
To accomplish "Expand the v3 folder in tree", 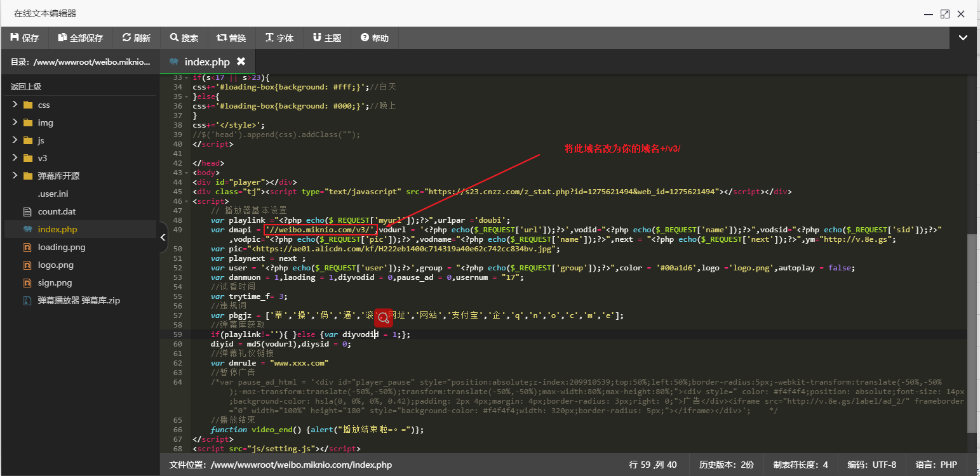I will pos(15,158).
